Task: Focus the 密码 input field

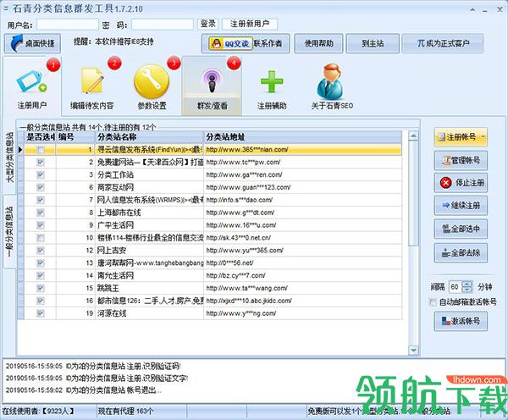Action: (163, 25)
